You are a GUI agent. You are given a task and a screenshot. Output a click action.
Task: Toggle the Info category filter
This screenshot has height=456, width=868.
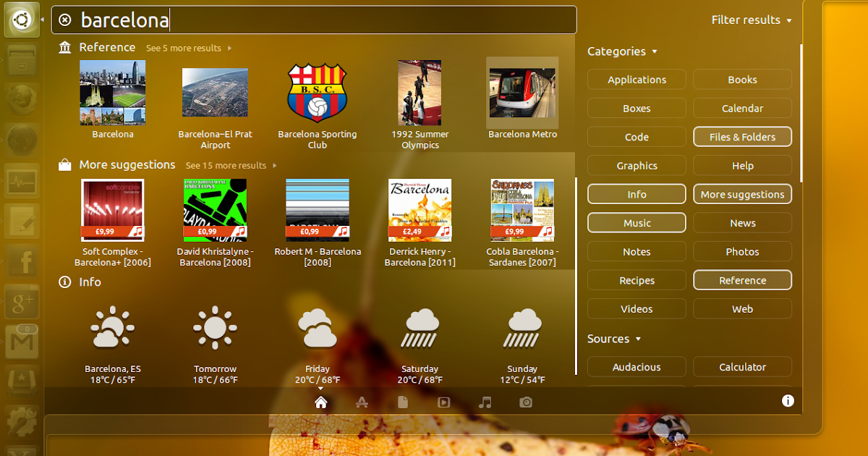(x=637, y=194)
